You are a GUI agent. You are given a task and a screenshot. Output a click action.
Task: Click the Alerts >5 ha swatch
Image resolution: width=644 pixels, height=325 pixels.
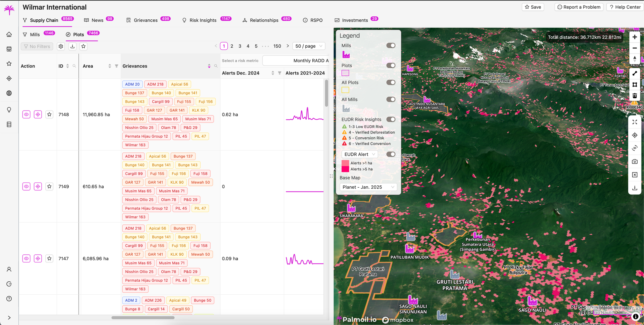tap(345, 169)
